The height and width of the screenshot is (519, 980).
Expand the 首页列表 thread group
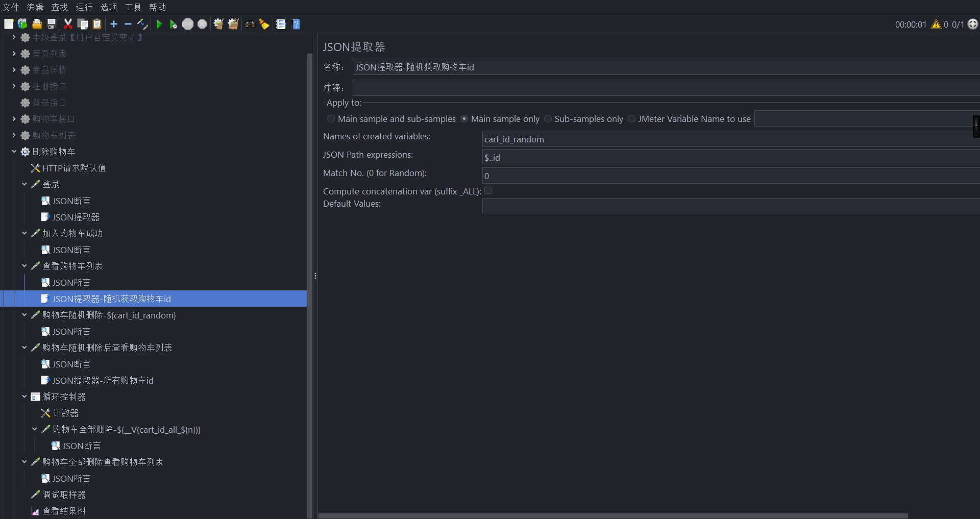[14, 54]
